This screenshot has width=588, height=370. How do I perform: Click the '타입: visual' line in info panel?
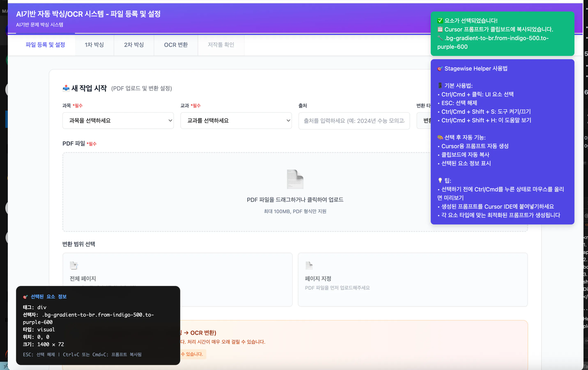pyautogui.click(x=39, y=330)
